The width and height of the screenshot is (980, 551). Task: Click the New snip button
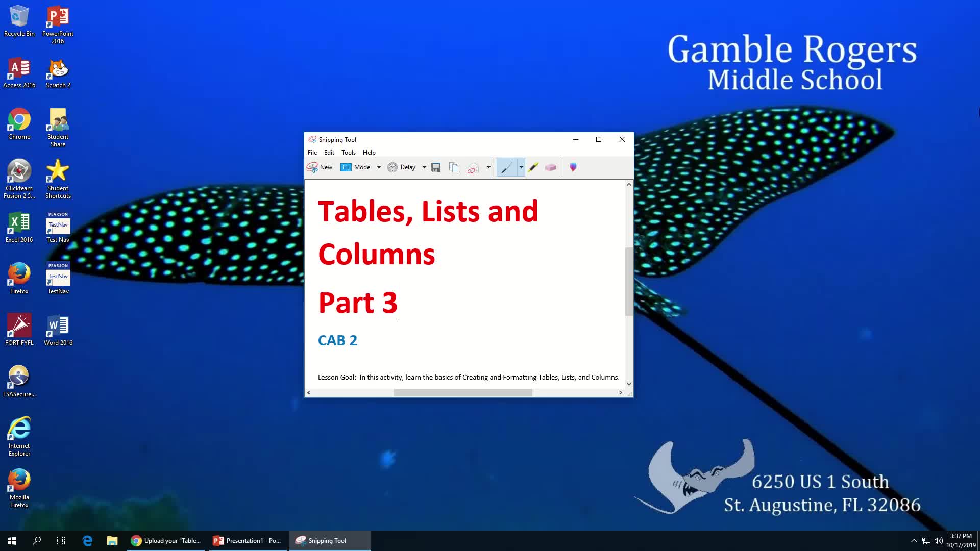pyautogui.click(x=320, y=167)
